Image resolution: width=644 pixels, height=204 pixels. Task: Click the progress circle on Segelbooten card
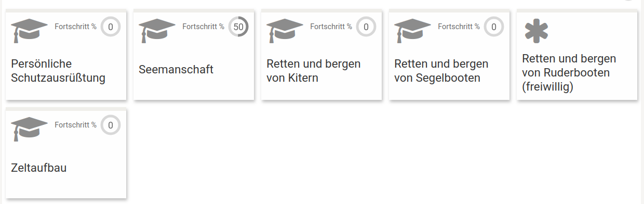pos(494,27)
